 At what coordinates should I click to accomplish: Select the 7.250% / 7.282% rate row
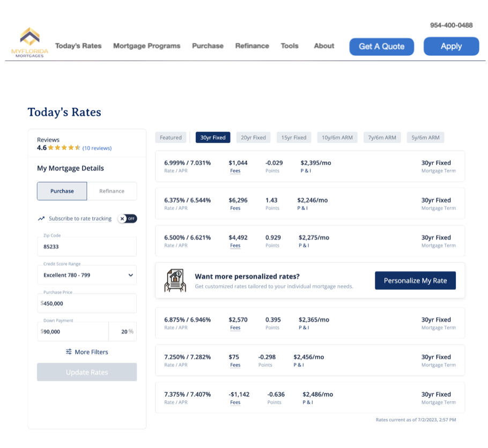(310, 360)
